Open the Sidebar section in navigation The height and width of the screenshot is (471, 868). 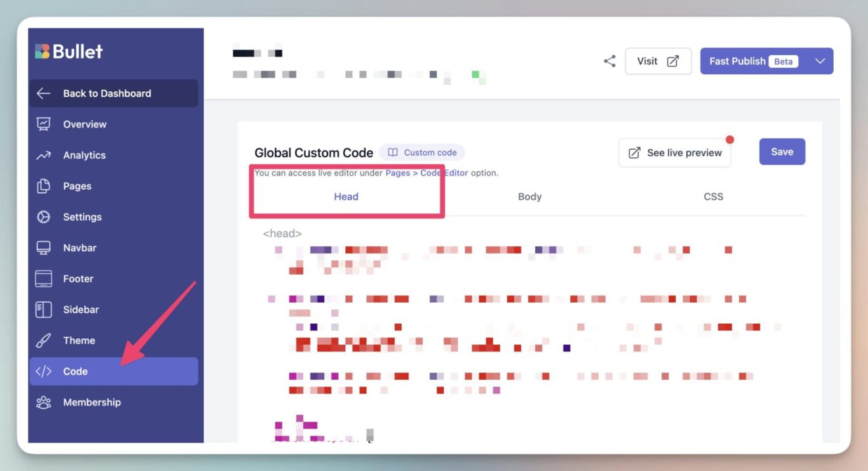pyautogui.click(x=43, y=309)
